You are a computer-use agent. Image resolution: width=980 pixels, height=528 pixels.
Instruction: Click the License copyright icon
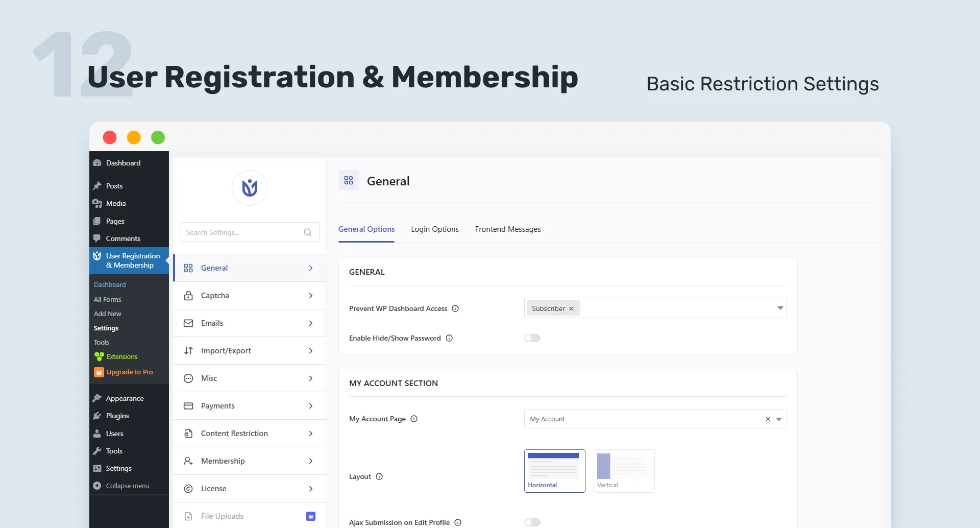[188, 489]
